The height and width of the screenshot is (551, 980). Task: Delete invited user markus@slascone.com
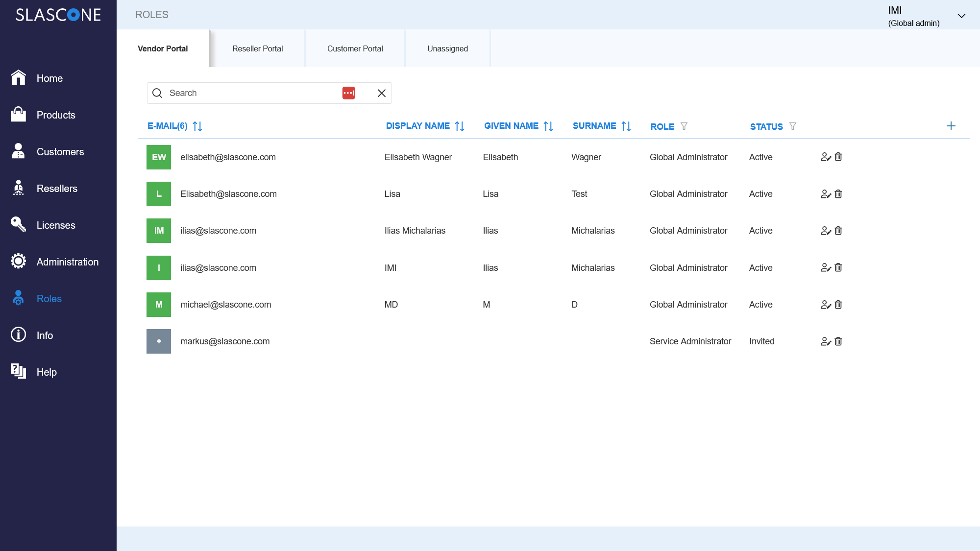click(x=838, y=341)
